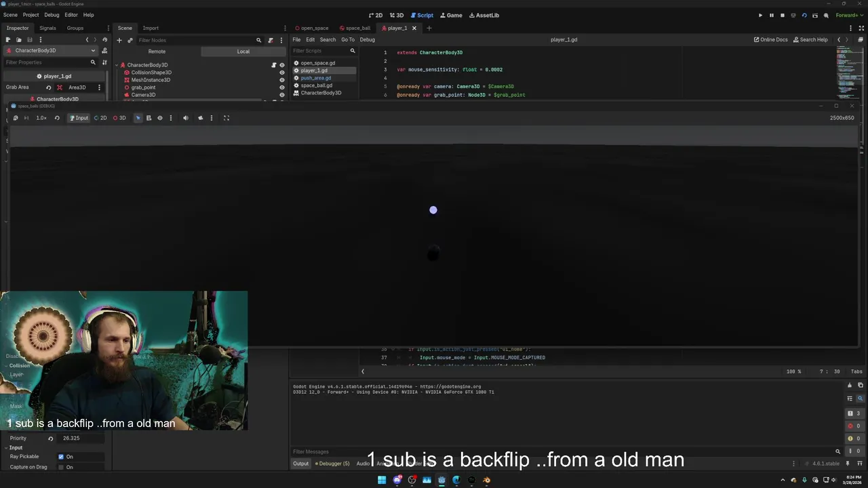Click the select-mode arrow tool in game toolbar
The width and height of the screenshot is (868, 488).
[x=138, y=118]
